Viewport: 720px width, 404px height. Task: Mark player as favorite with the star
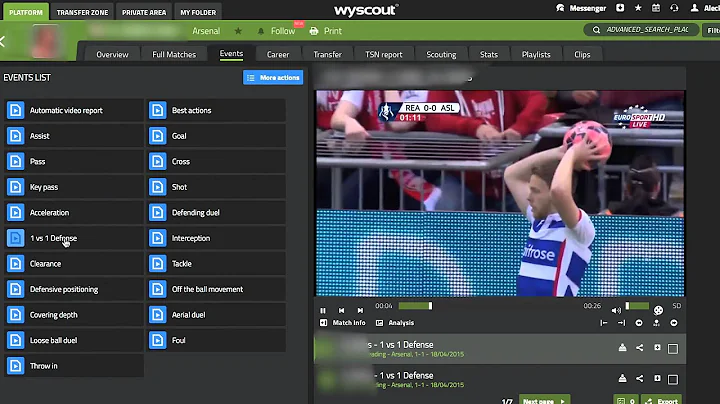[238, 31]
